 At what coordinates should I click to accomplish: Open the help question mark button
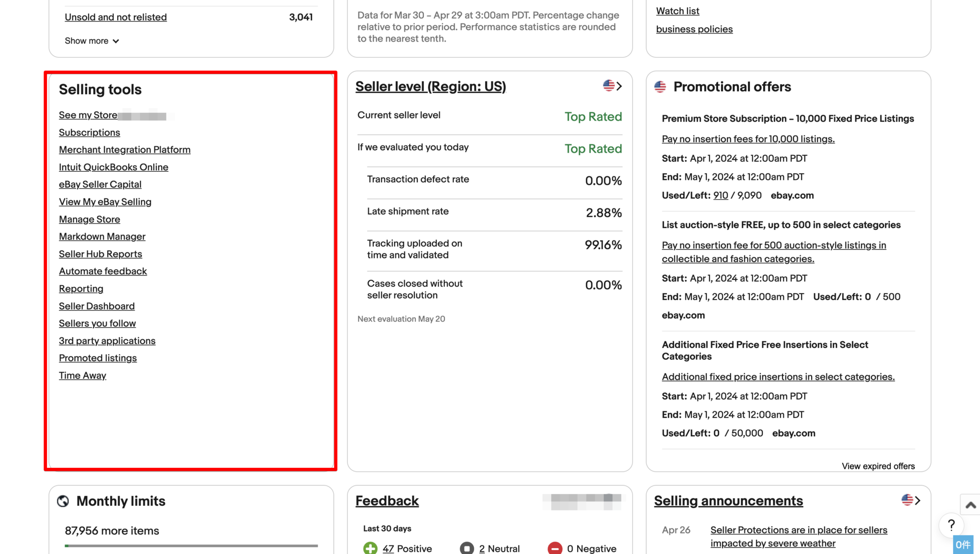click(952, 525)
